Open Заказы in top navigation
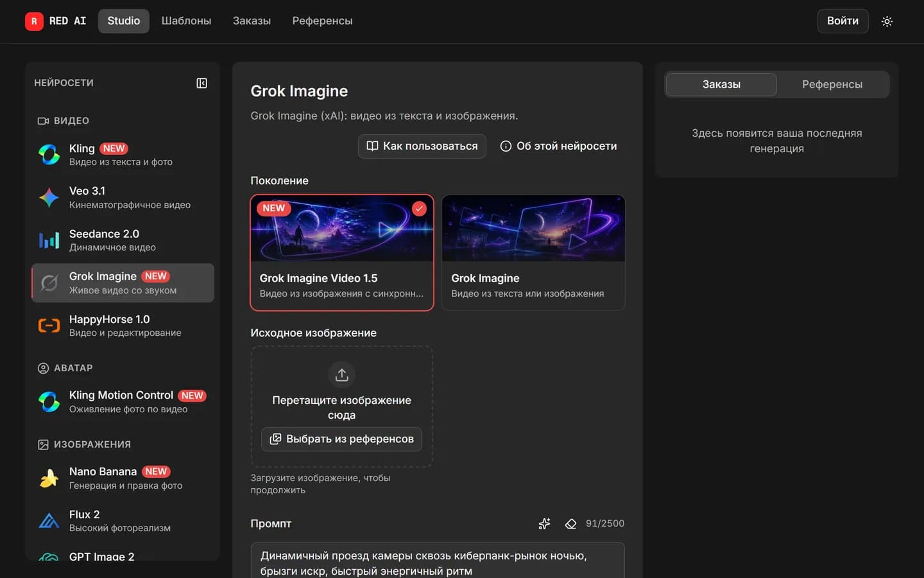 252,21
